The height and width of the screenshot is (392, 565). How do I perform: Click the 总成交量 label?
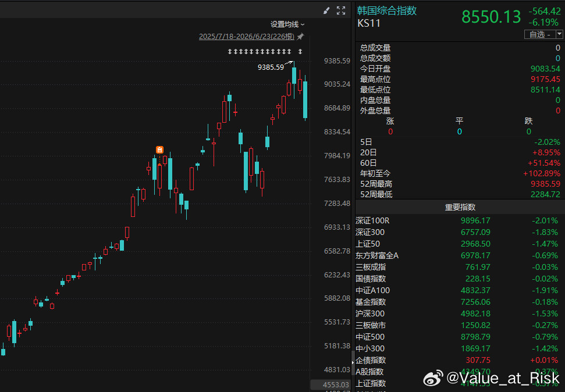pos(375,48)
